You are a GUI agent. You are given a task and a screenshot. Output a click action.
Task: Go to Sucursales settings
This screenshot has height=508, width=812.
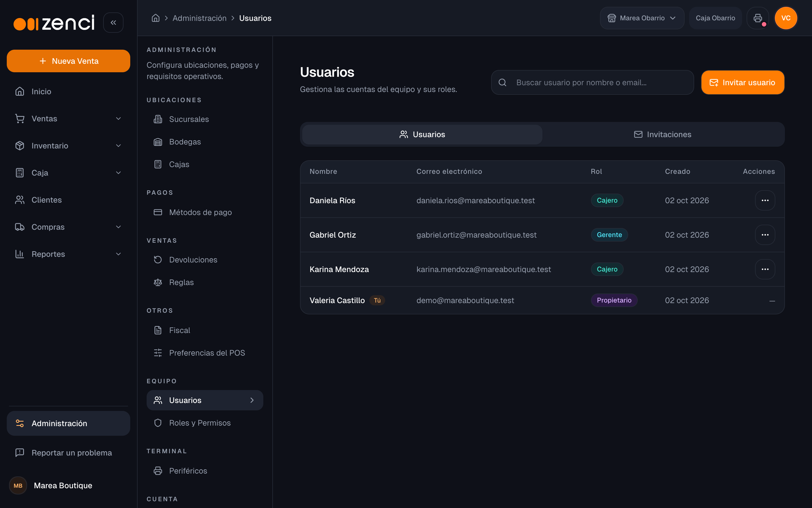(x=205, y=119)
